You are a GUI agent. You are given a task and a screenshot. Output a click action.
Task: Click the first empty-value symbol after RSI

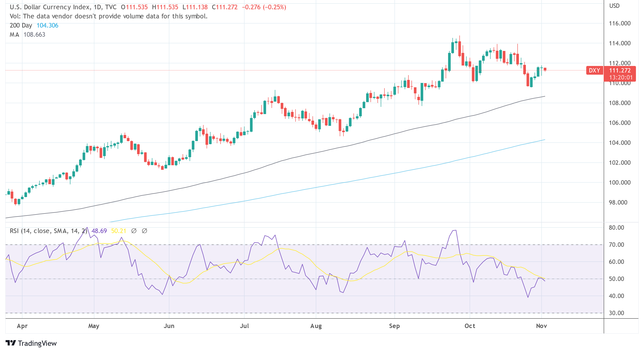click(x=134, y=231)
